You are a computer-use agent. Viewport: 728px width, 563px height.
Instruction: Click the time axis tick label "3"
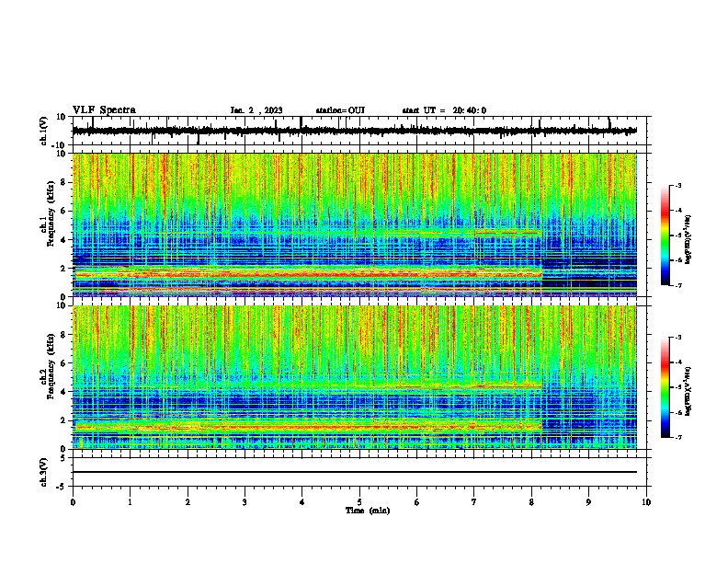point(245,502)
